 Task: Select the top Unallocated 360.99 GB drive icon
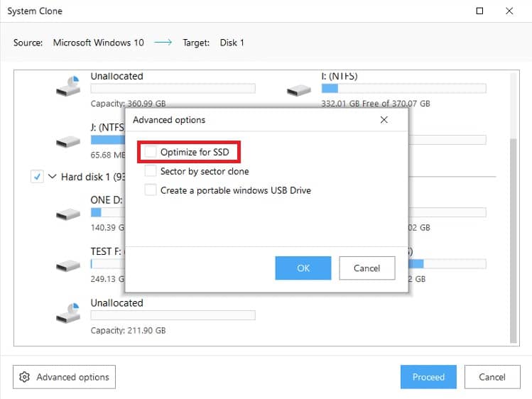click(x=68, y=86)
